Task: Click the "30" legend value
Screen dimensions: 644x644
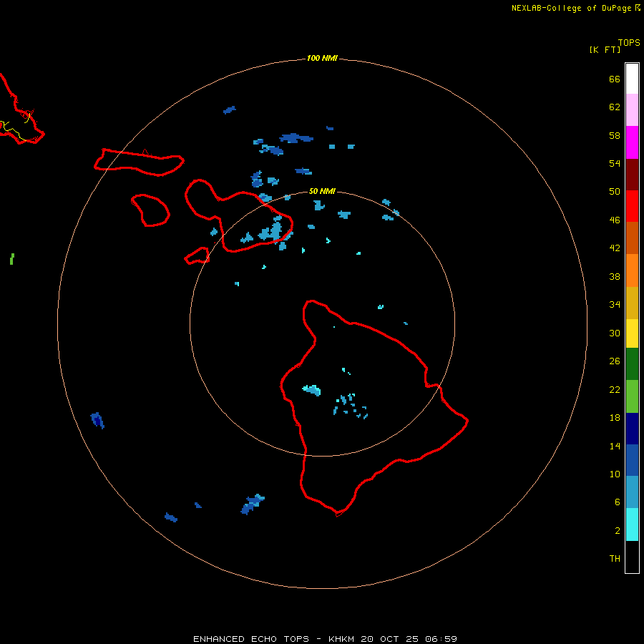Action: click(x=615, y=333)
